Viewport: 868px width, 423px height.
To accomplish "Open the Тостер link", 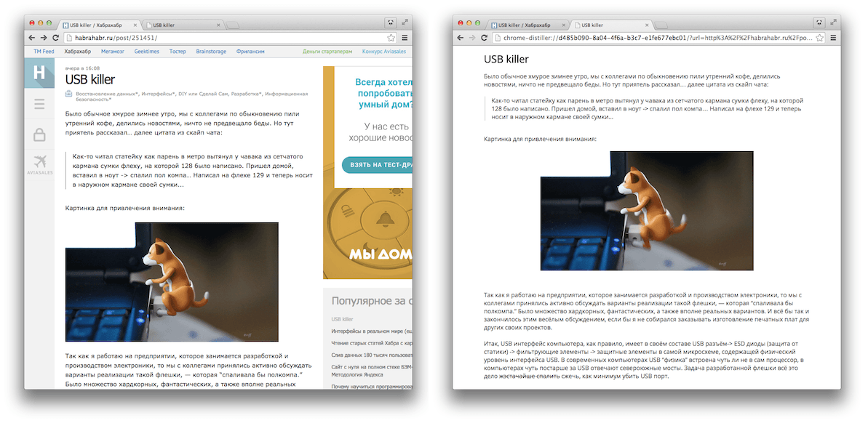I will 178,52.
